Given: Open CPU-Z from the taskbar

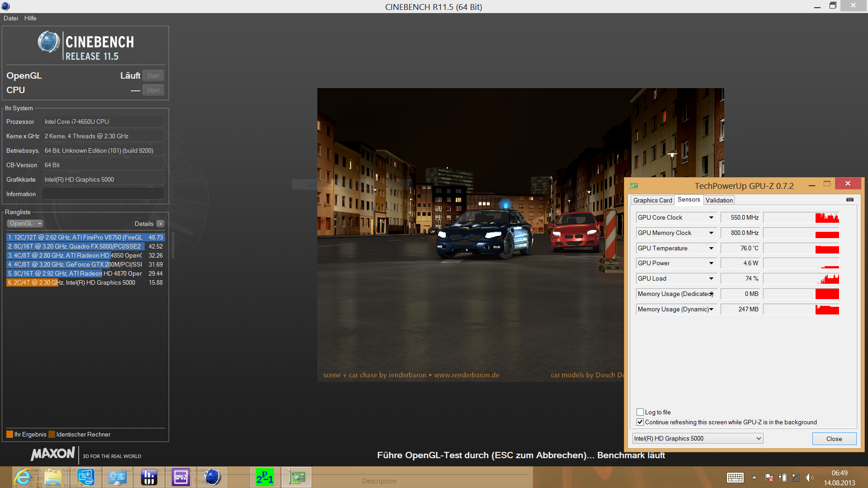Looking at the screenshot, I should (x=180, y=477).
